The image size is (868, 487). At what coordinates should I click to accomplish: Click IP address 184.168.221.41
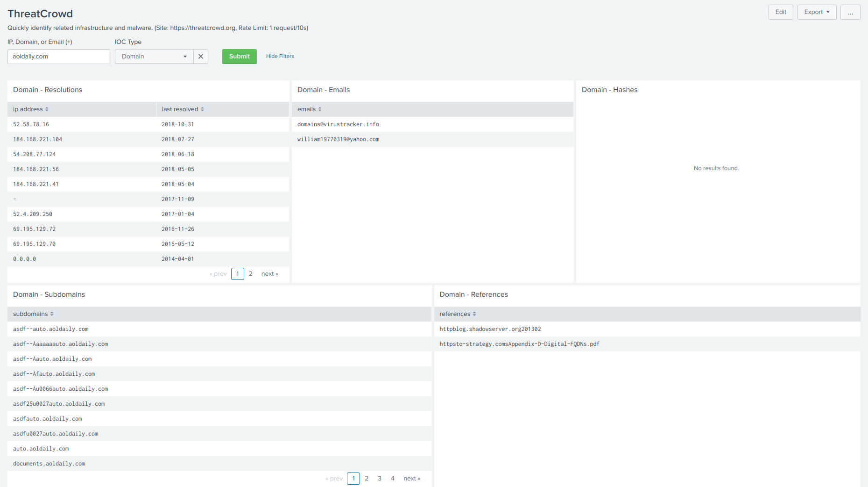(x=36, y=184)
